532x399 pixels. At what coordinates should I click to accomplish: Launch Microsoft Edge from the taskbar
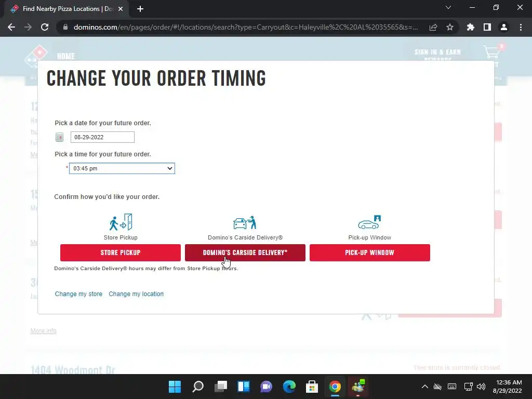pyautogui.click(x=289, y=387)
